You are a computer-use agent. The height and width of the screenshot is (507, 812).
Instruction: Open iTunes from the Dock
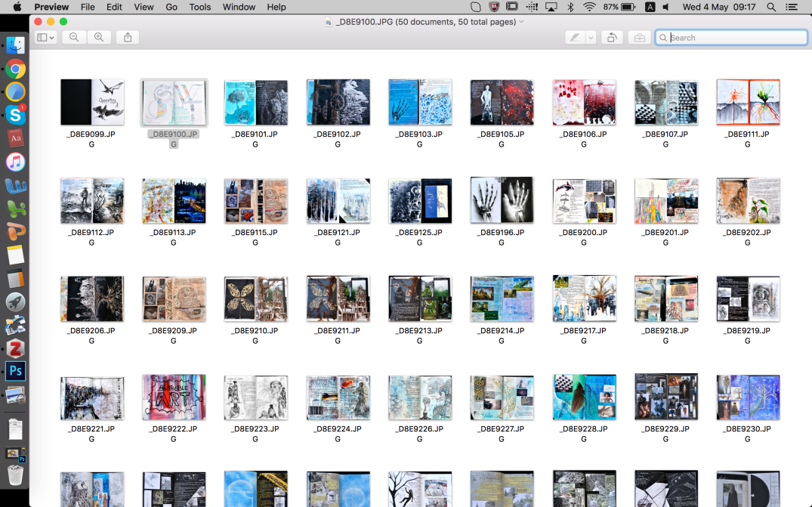[16, 162]
